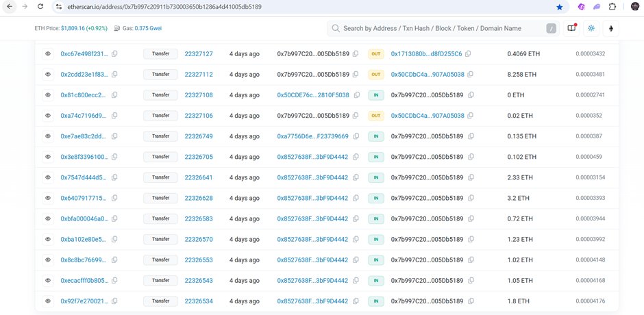Reload the Etherscan page
This screenshot has width=644, height=315.
(x=40, y=7)
